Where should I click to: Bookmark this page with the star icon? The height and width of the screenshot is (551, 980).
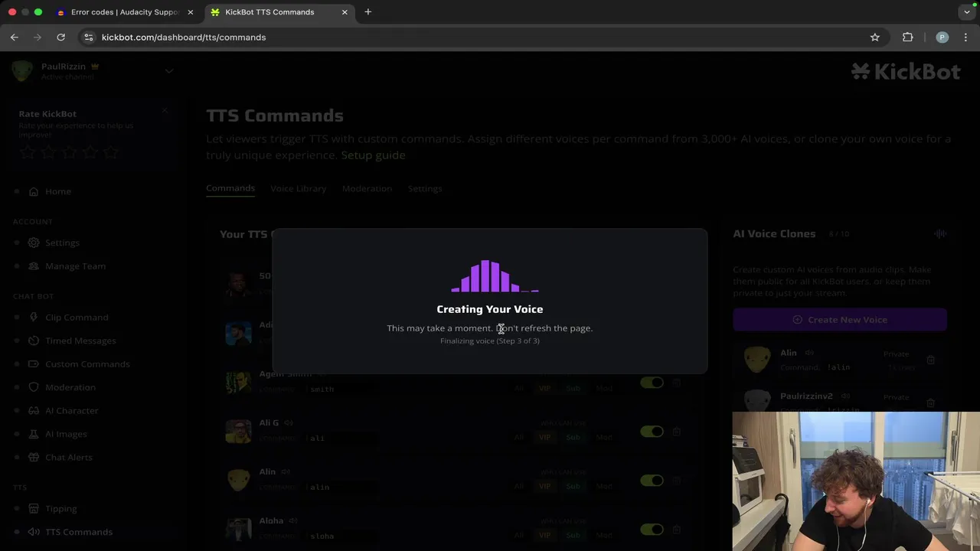click(874, 37)
